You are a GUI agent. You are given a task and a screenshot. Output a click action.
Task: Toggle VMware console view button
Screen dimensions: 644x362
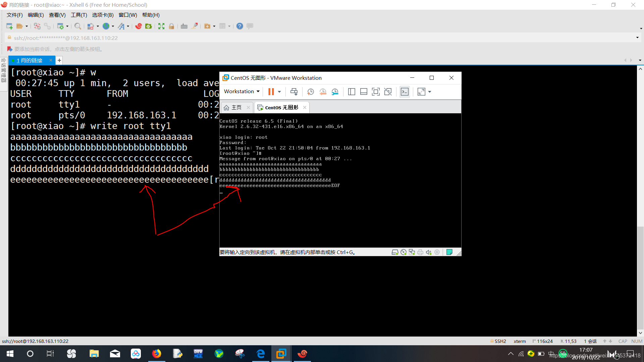click(x=405, y=92)
